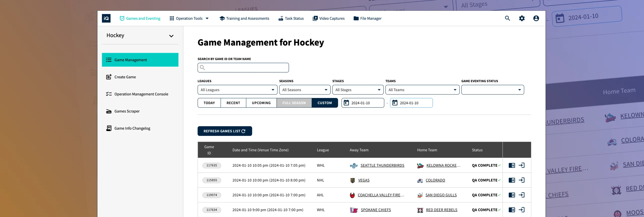This screenshot has width=644, height=217.
Task: Click game ID badge 115855
Action: pyautogui.click(x=212, y=180)
